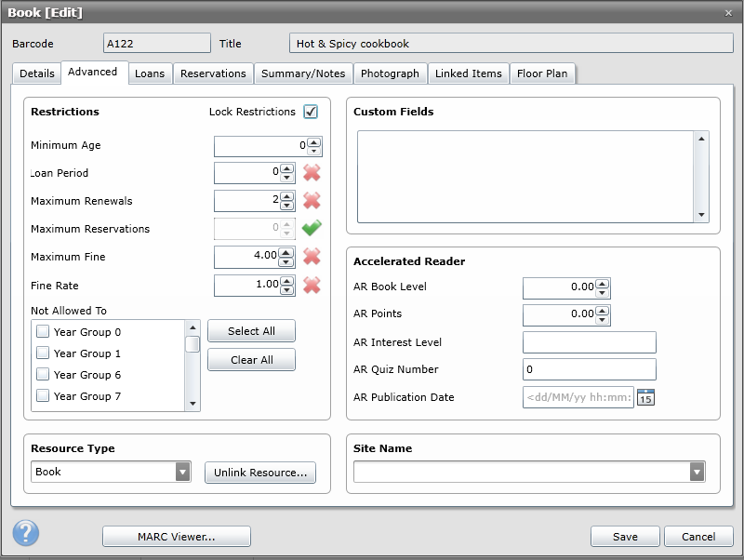The image size is (744, 560).
Task: Click the Custom Fields scroll-down arrow
Action: tap(701, 215)
